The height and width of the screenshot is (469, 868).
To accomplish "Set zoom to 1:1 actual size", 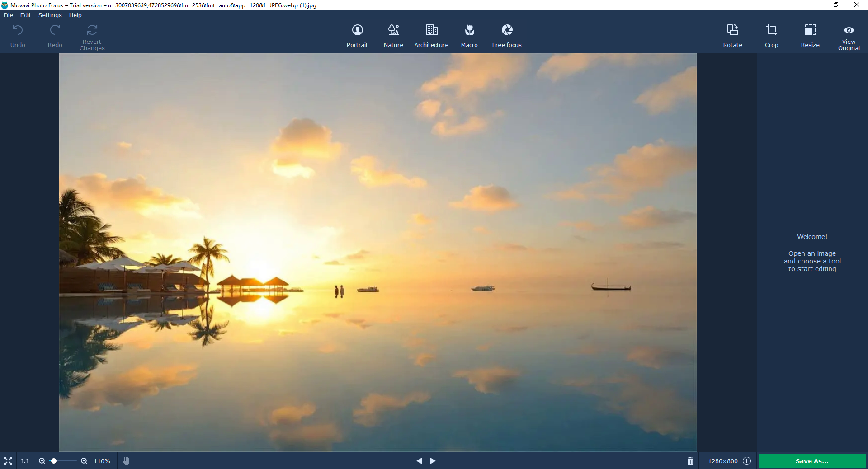I will (25, 461).
